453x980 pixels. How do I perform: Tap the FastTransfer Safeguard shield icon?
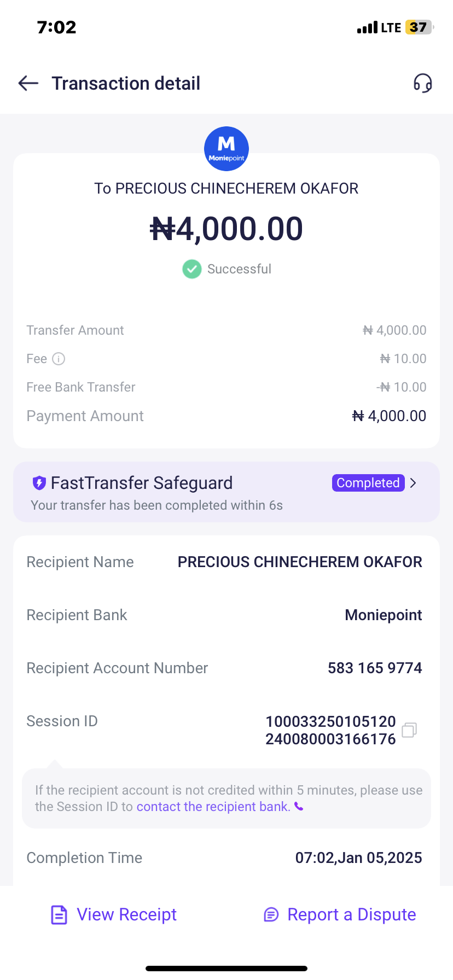click(x=39, y=483)
